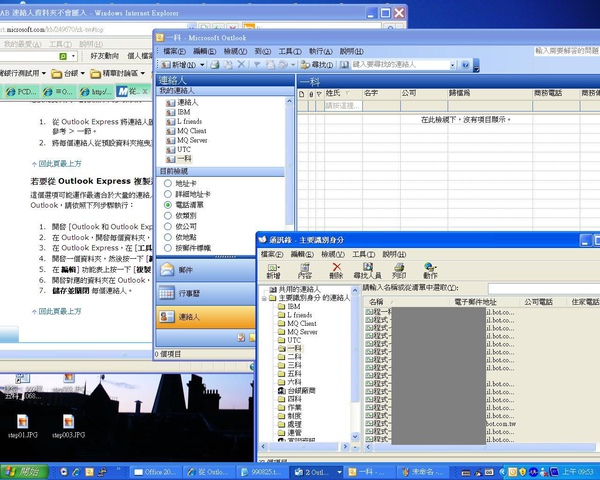
Task: Select the 依類別 view radio button
Action: tap(168, 216)
